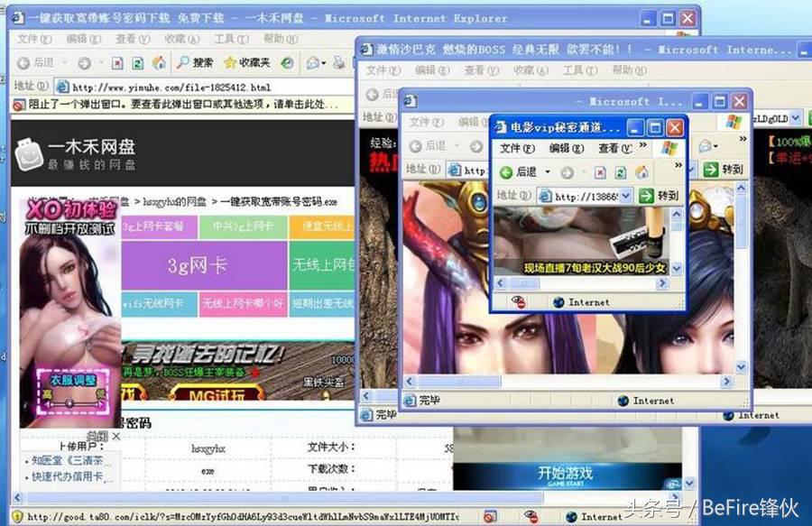
Task: Click History icon in 一木禾网盘 toolbar
Action: (x=287, y=63)
